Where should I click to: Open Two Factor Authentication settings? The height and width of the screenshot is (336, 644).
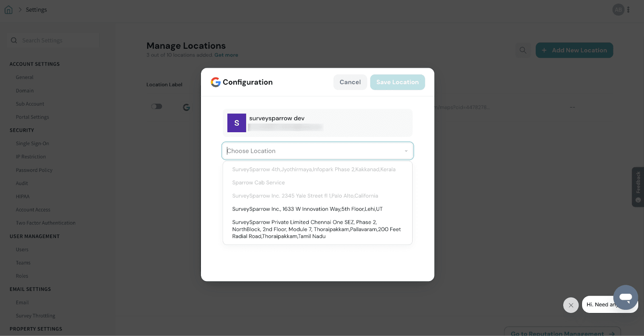coord(45,223)
